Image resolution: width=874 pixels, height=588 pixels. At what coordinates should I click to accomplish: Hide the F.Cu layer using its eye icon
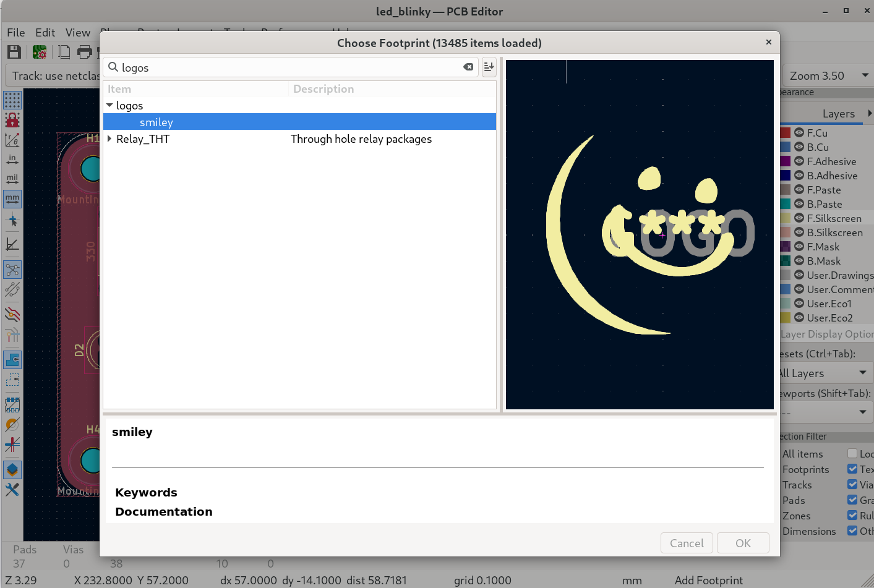799,133
